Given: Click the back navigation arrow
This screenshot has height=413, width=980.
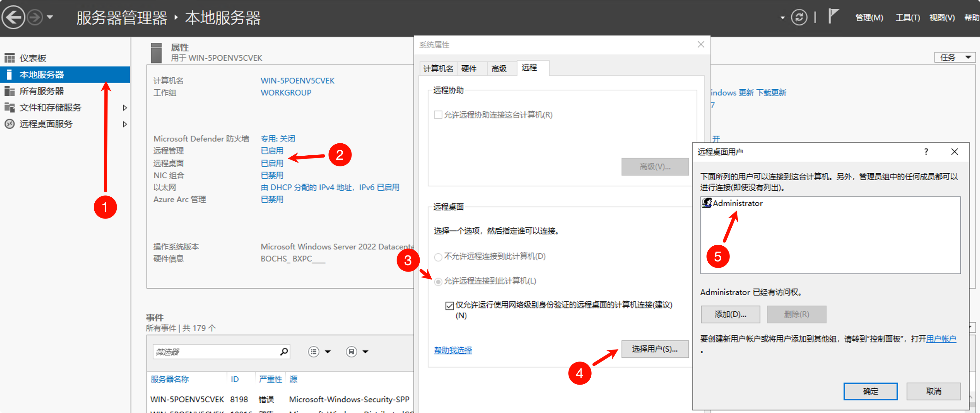Looking at the screenshot, I should (x=13, y=17).
